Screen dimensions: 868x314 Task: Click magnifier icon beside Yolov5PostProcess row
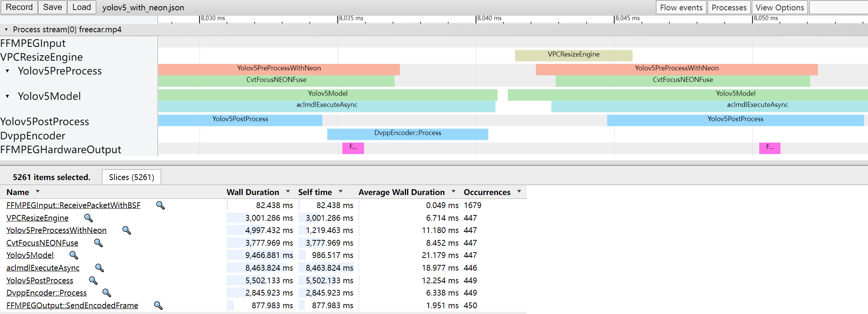(x=93, y=281)
